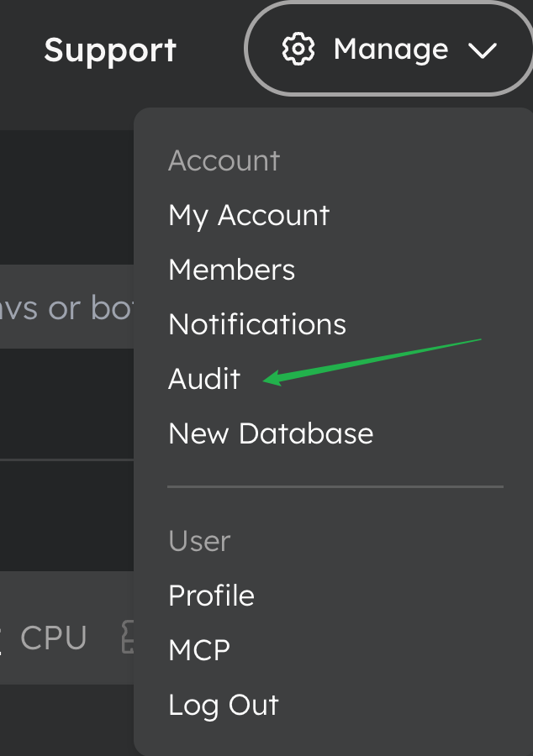Screen dimensions: 533x756
Task: Create a New Database
Action: coord(271,433)
